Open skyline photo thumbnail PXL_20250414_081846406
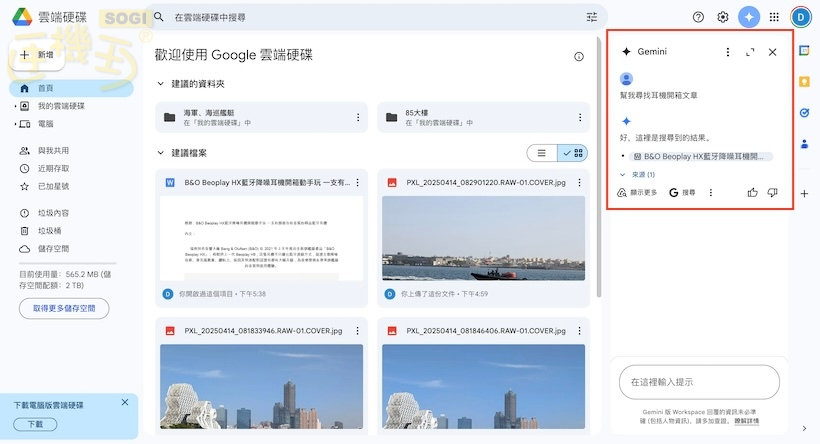The width and height of the screenshot is (820, 444). point(483,386)
